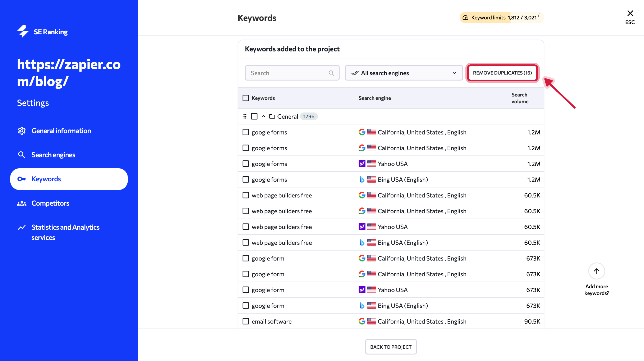Viewport: 644px width, 361px height.
Task: Click into the keyword Search field
Action: (292, 73)
